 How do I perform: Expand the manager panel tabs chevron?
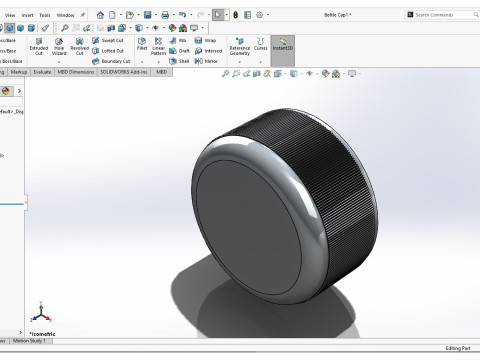19,91
